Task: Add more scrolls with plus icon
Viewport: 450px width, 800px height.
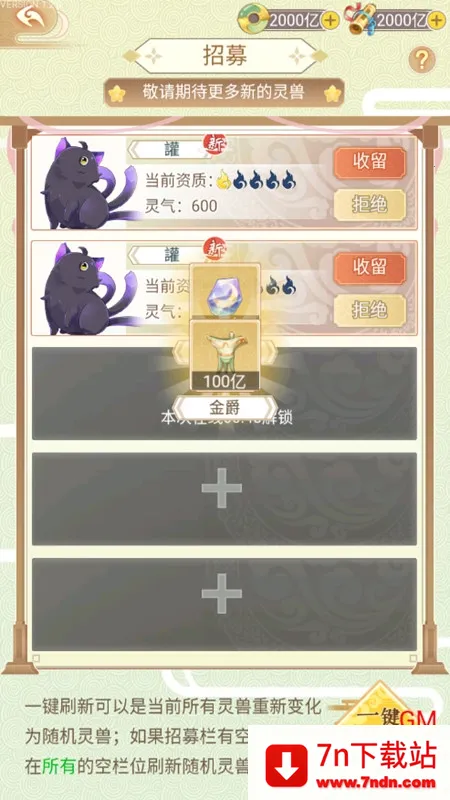Action: click(x=437, y=20)
